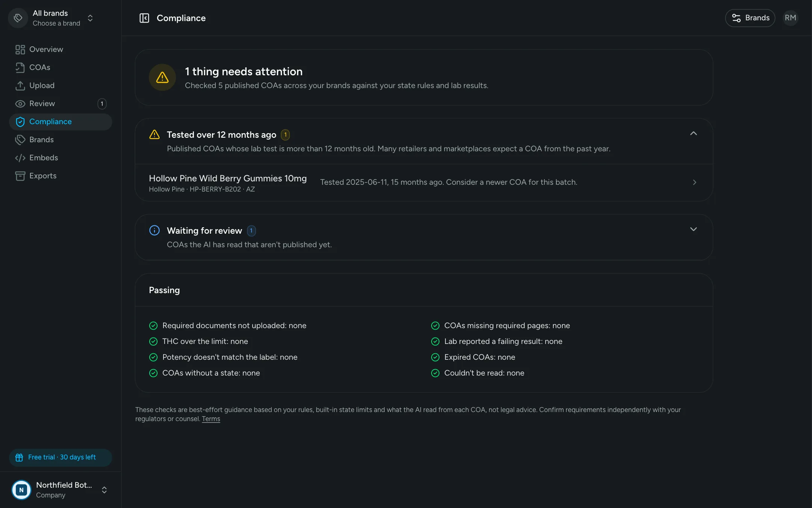
Task: Open the Embeds code icon
Action: tap(20, 158)
